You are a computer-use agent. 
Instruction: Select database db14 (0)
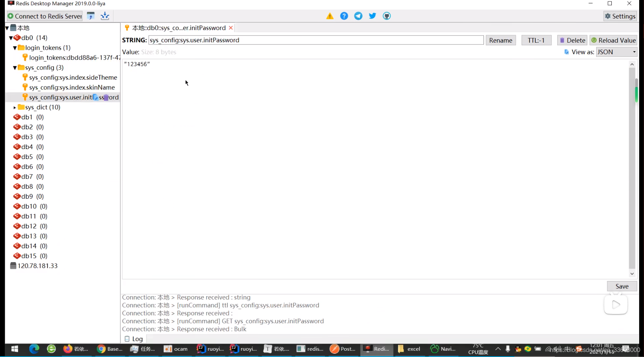(30, 246)
